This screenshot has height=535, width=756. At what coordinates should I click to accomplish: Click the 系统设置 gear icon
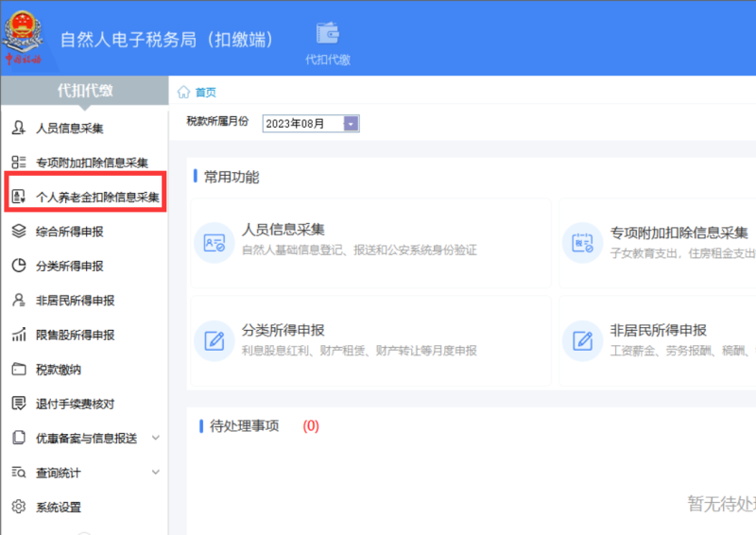(18, 507)
